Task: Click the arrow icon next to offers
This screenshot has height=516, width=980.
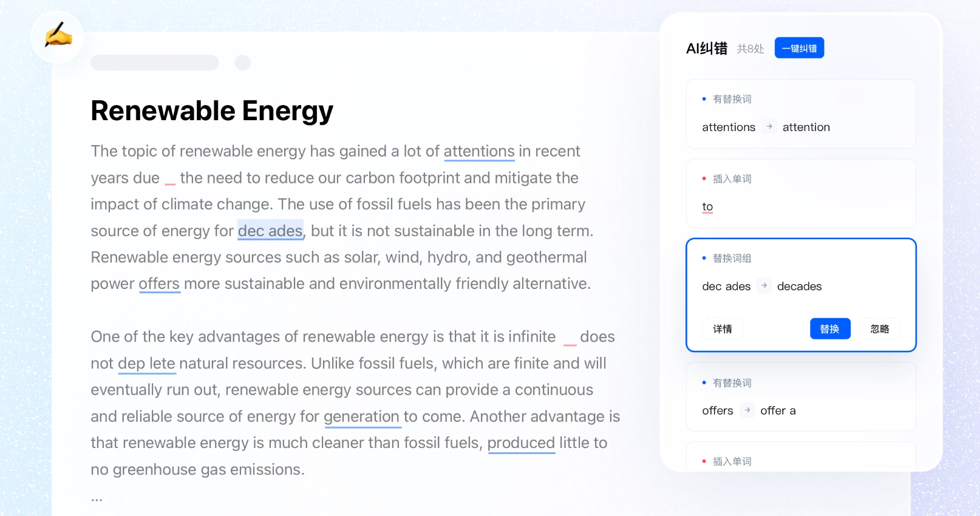Action: tap(747, 411)
